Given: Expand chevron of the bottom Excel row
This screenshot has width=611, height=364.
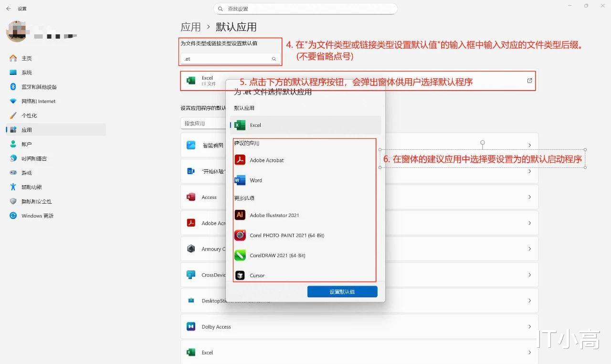Looking at the screenshot, I should tap(529, 353).
